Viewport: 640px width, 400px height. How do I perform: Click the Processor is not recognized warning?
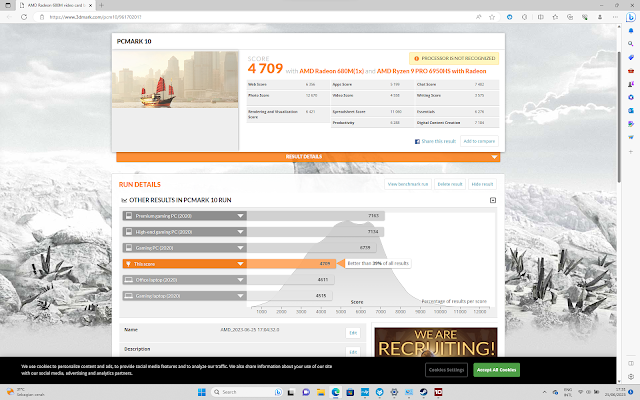454,58
